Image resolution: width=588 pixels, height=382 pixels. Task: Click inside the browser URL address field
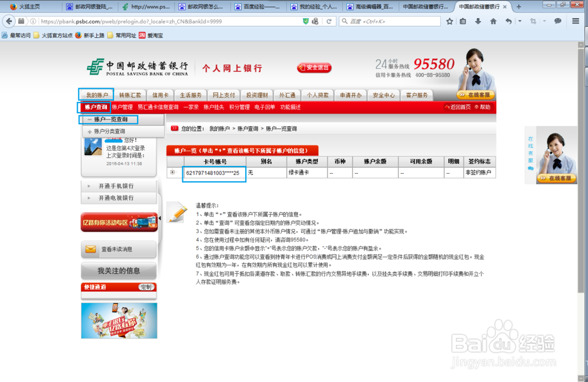(169, 21)
